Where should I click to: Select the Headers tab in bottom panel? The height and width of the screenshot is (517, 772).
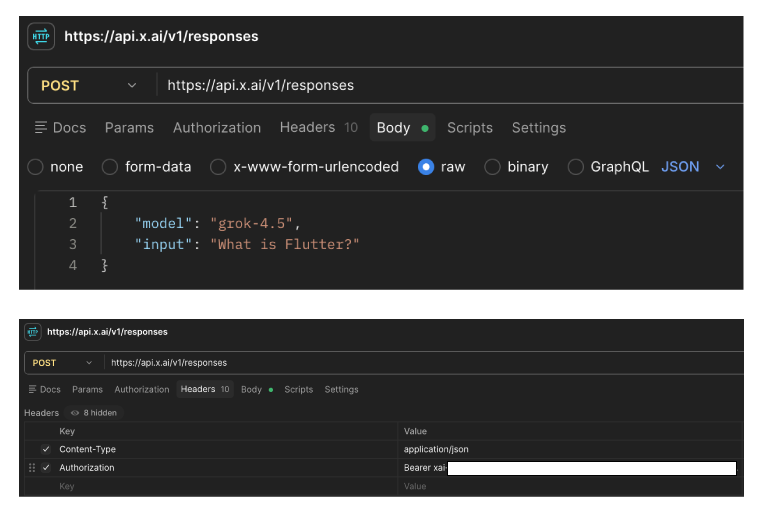click(205, 389)
